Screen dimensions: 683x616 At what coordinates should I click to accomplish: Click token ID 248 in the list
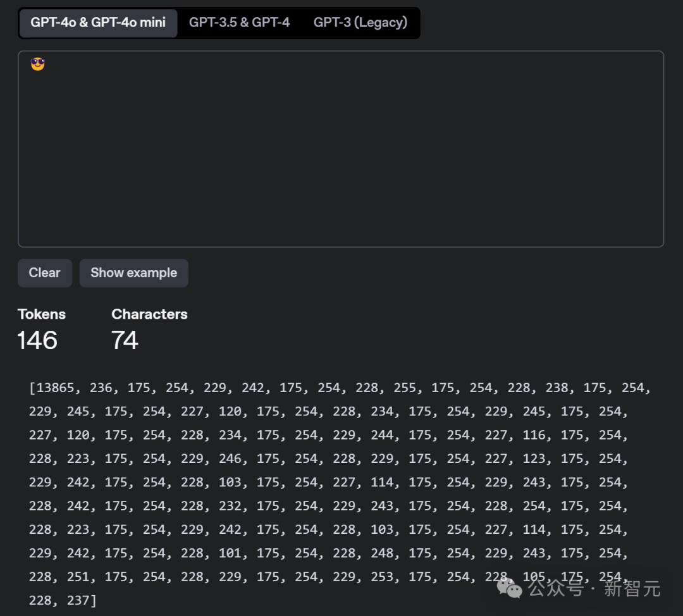point(382,553)
